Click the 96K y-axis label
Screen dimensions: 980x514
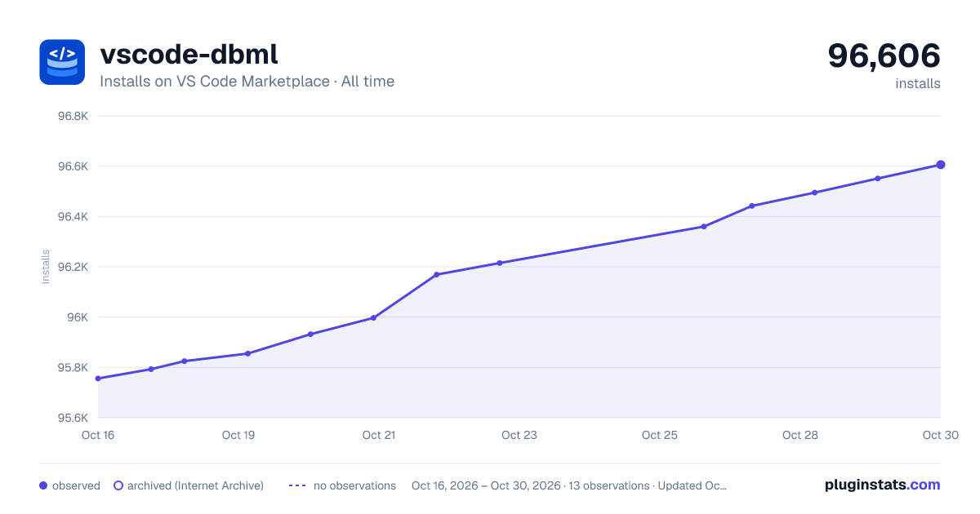pyautogui.click(x=77, y=317)
